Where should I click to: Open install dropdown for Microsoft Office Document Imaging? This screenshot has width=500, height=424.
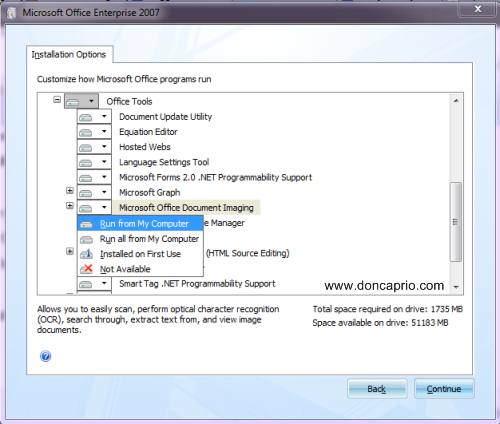pos(94,208)
